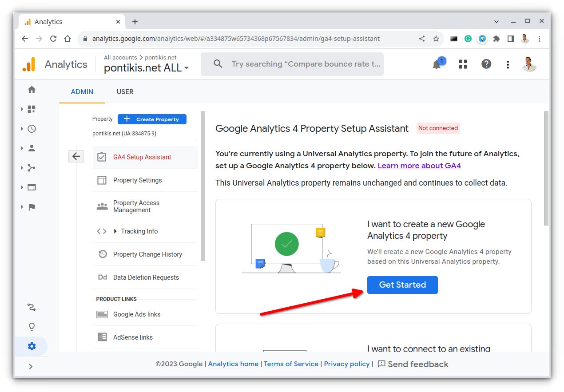Viewport: 564px width, 392px height.
Task: Open the Terms of Service link
Action: (291, 364)
